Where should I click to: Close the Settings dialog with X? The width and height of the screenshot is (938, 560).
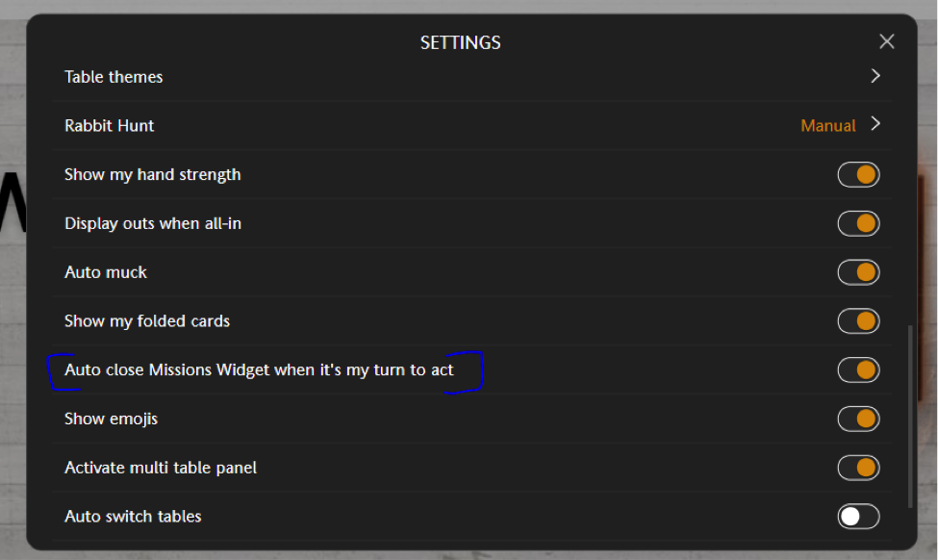point(887,41)
